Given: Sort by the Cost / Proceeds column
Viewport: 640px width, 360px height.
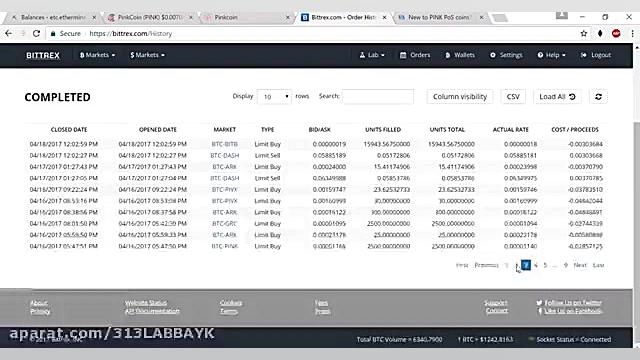Looking at the screenshot, I should click(x=575, y=129).
